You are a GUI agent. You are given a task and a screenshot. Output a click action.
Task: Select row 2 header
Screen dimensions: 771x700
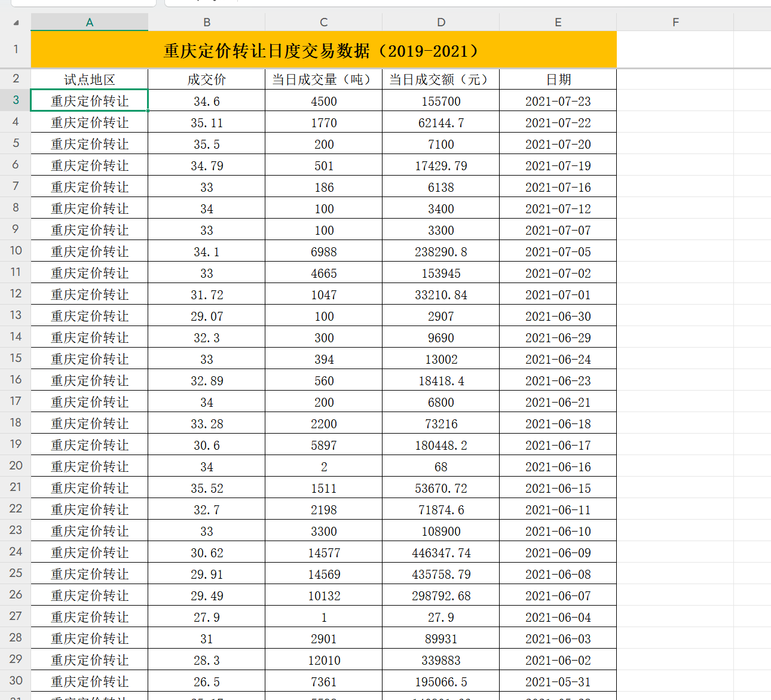coord(16,79)
